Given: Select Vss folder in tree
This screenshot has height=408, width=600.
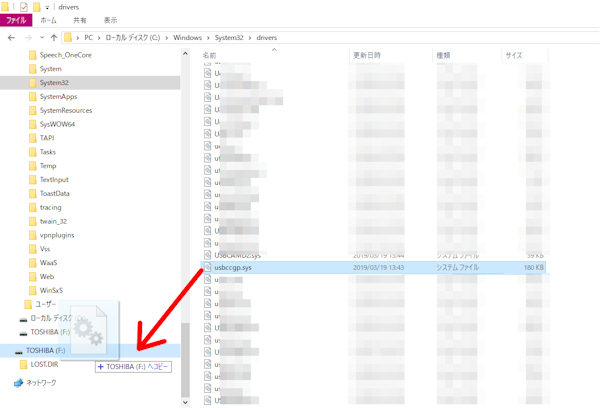Looking at the screenshot, I should (x=45, y=249).
